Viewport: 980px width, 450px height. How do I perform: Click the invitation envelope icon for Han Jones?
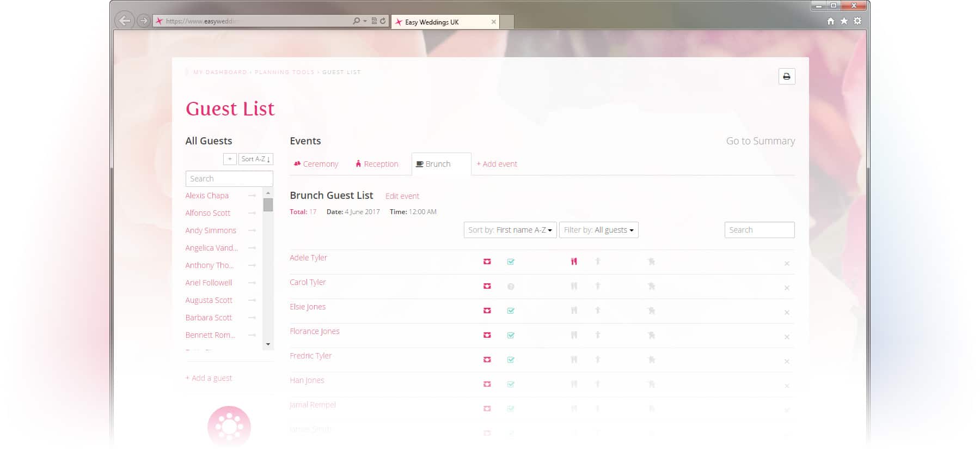pyautogui.click(x=487, y=384)
